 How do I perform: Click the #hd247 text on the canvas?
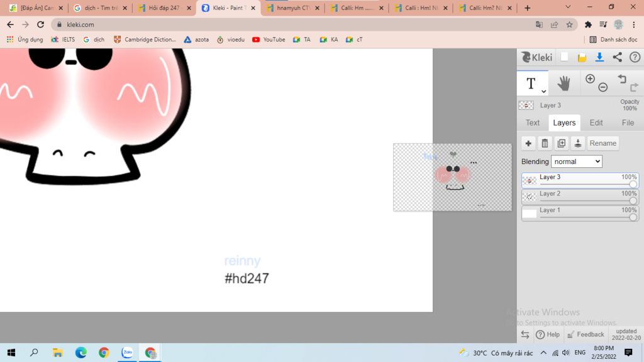pos(247,278)
